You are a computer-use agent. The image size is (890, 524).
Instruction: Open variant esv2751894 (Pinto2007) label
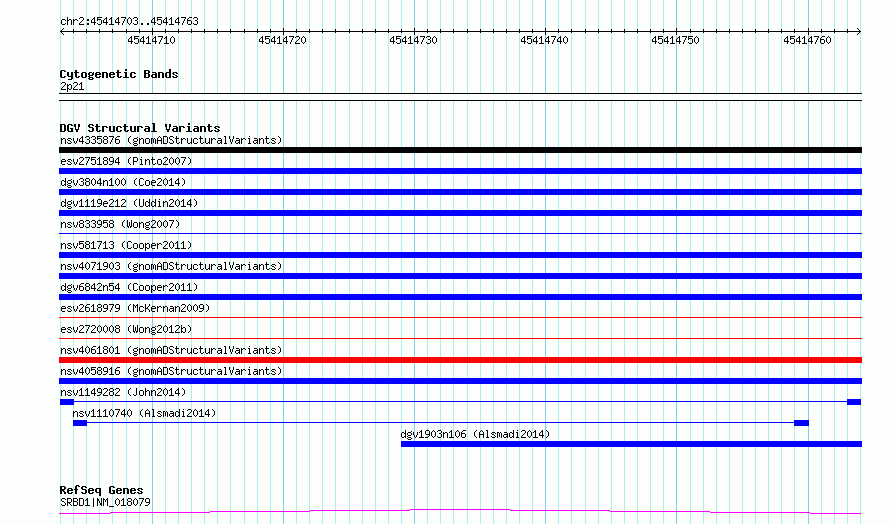pyautogui.click(x=126, y=161)
